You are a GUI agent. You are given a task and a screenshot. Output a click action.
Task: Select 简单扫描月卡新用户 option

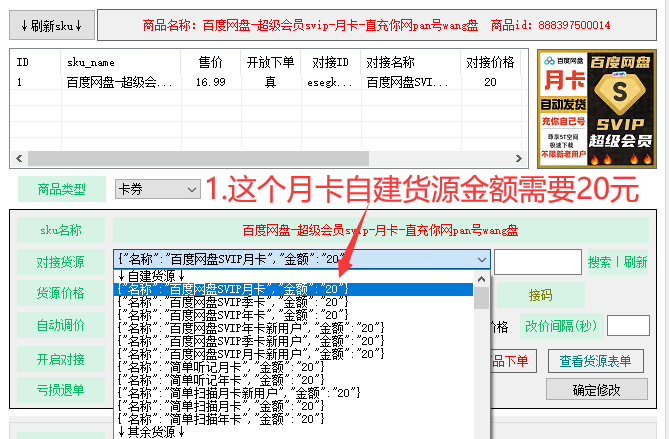coord(294,393)
